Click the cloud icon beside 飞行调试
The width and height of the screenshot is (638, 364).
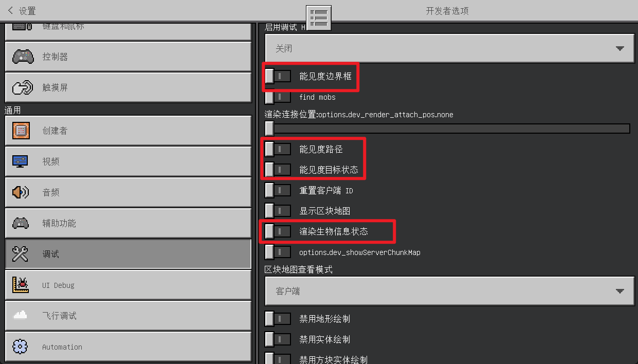21,316
